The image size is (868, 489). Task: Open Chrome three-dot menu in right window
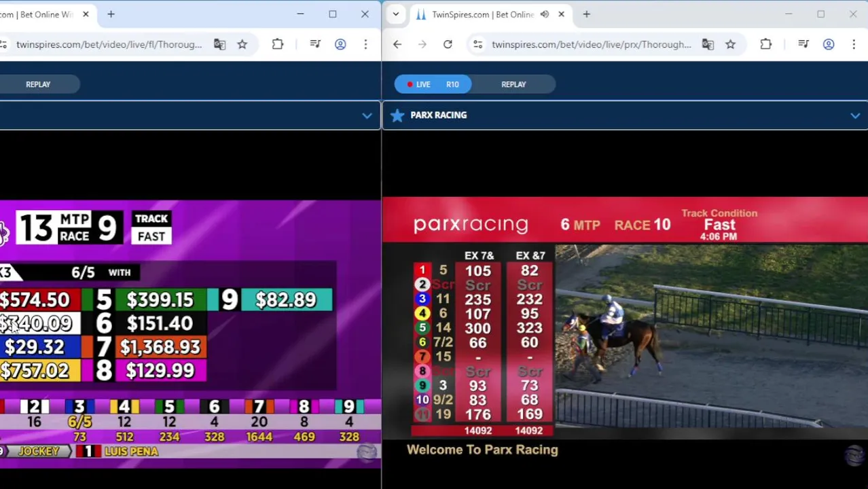[x=854, y=44]
